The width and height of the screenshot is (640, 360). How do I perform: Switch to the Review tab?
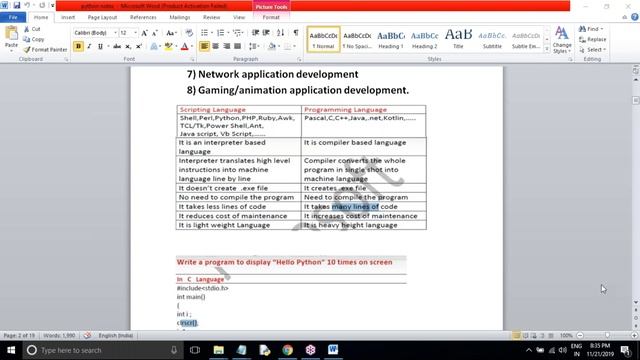(211, 17)
